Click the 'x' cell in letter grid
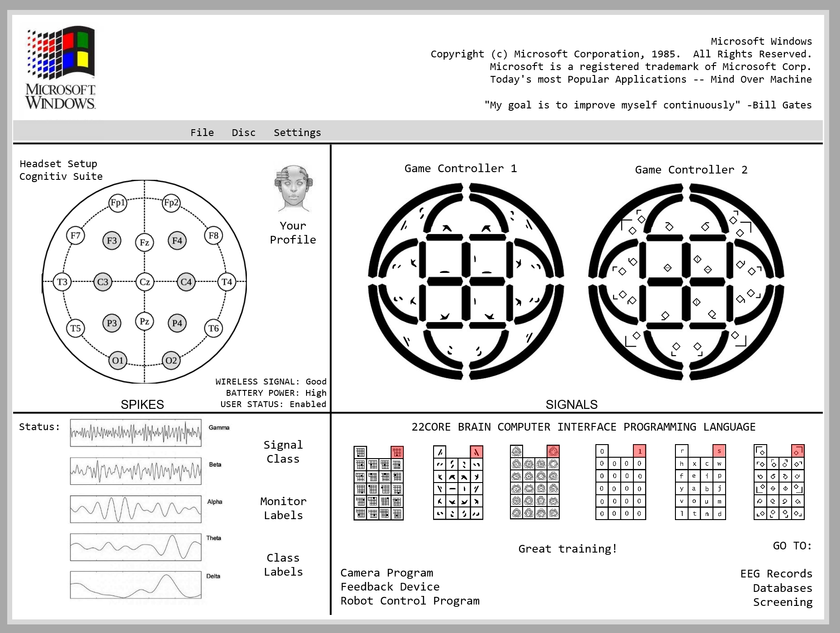The height and width of the screenshot is (633, 840). click(694, 464)
